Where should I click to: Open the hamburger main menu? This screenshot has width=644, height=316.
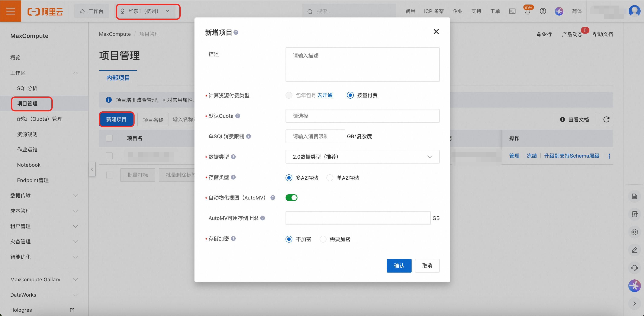point(10,11)
